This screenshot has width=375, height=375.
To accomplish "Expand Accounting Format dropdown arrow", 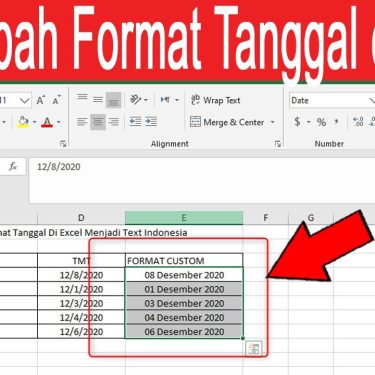I will click(309, 122).
